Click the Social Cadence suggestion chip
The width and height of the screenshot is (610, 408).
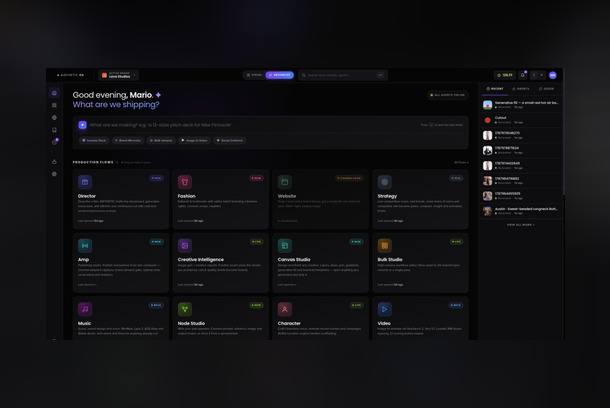tap(230, 140)
